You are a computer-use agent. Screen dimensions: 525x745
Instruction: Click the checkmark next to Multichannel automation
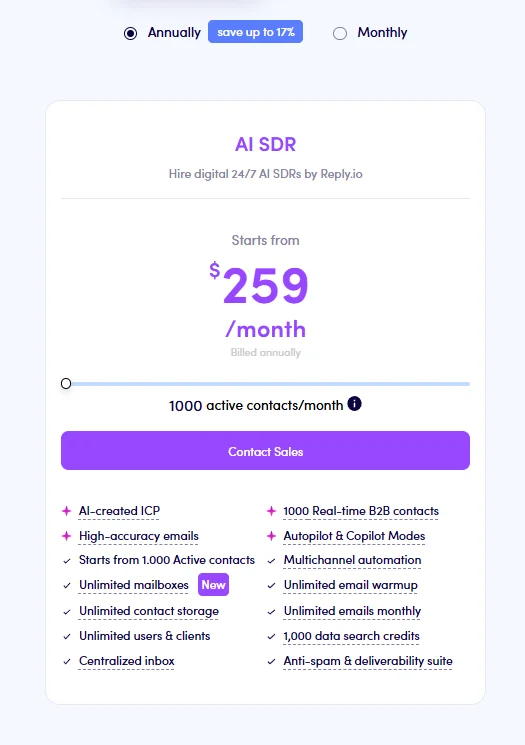271,561
